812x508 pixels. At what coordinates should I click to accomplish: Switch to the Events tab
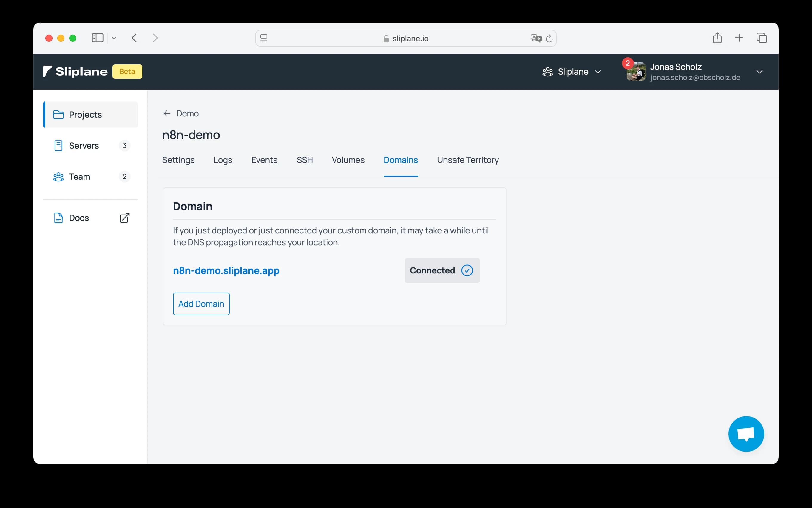point(264,160)
